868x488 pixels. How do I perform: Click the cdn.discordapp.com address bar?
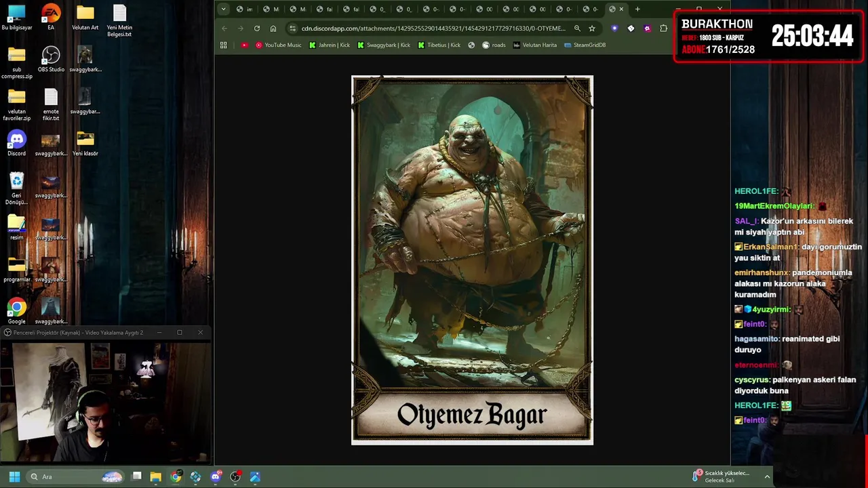[434, 28]
